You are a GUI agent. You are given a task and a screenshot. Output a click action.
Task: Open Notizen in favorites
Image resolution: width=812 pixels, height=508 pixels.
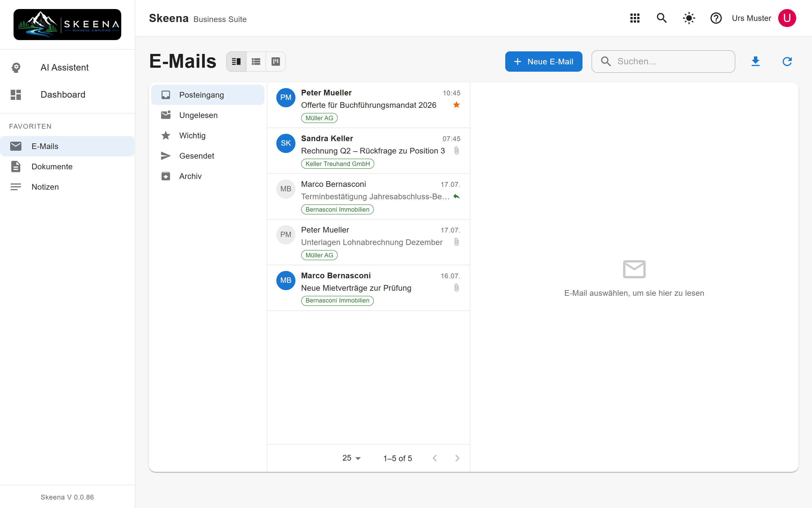67,187
